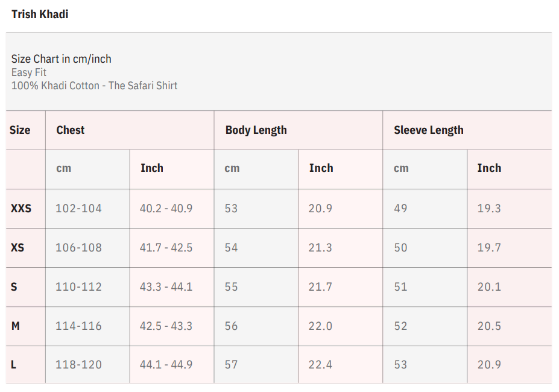The width and height of the screenshot is (559, 392).
Task: Click the 100% Khadi Cotton description line
Action: click(x=94, y=86)
